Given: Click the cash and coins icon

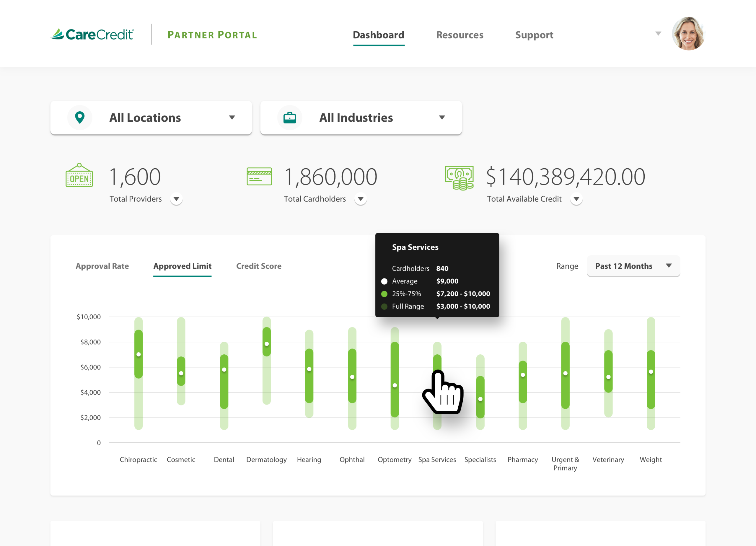Looking at the screenshot, I should click(x=459, y=178).
